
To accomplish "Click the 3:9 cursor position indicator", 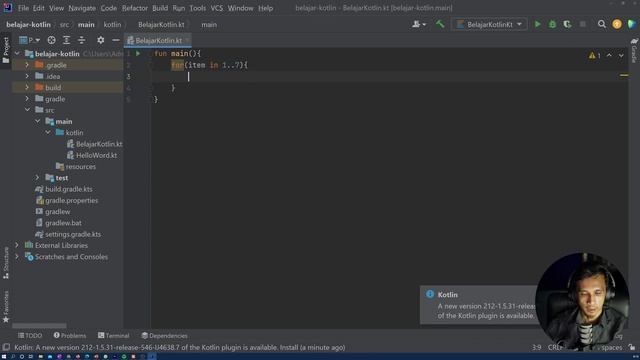I will pyautogui.click(x=536, y=347).
